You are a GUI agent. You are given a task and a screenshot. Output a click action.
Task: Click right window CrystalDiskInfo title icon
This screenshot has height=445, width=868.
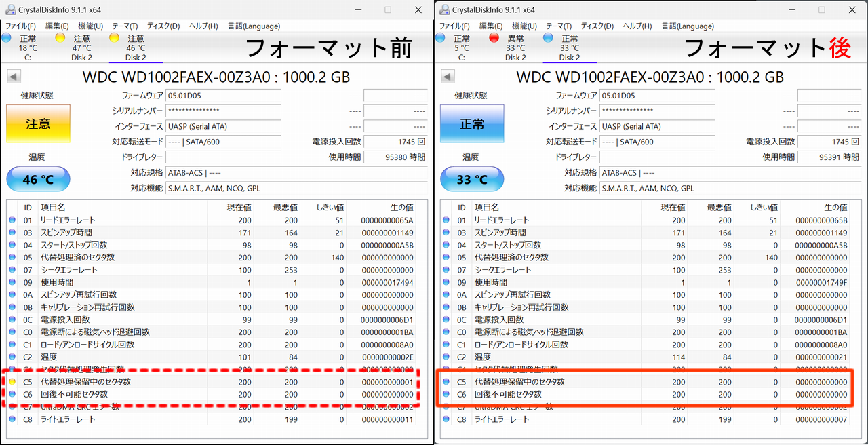[444, 9]
